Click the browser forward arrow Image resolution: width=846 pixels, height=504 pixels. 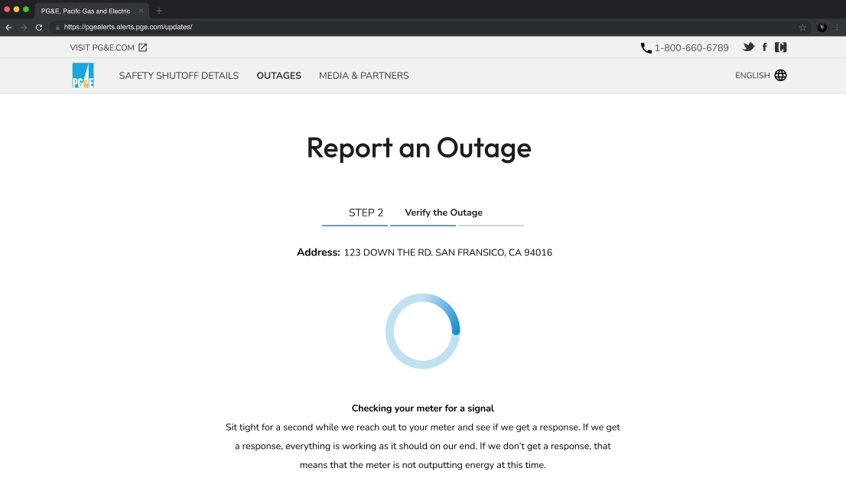(24, 27)
